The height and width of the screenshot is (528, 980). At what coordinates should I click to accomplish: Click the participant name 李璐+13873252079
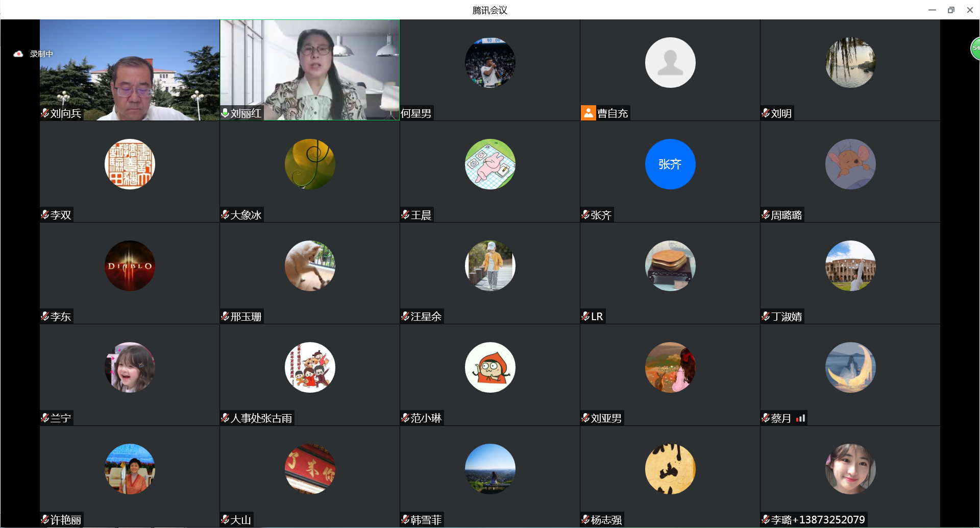(x=817, y=519)
